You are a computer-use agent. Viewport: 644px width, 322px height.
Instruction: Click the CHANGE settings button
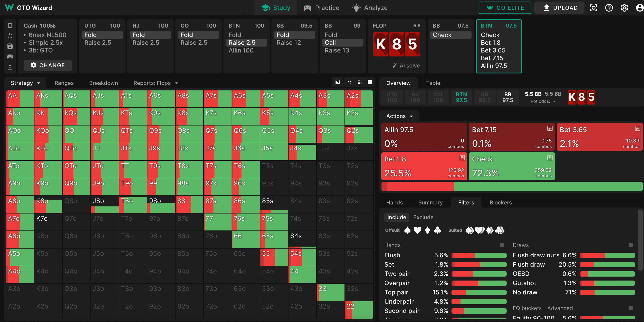click(x=47, y=65)
